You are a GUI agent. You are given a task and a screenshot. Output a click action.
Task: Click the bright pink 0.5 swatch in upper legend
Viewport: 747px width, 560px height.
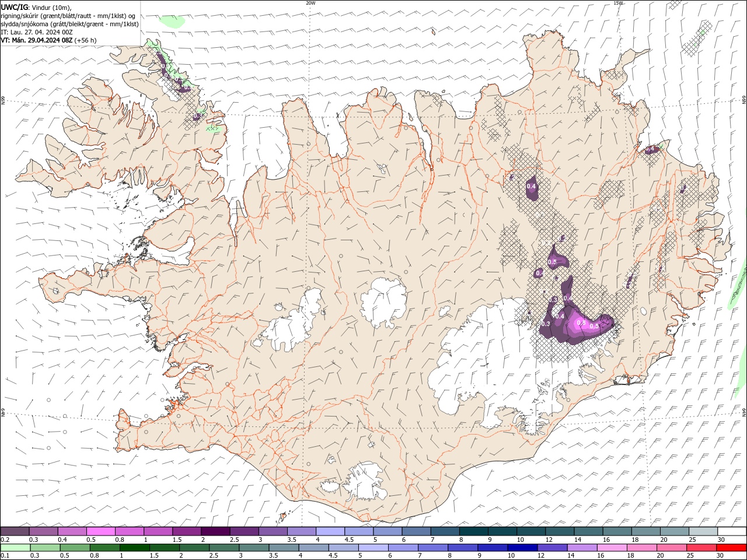pos(100,531)
